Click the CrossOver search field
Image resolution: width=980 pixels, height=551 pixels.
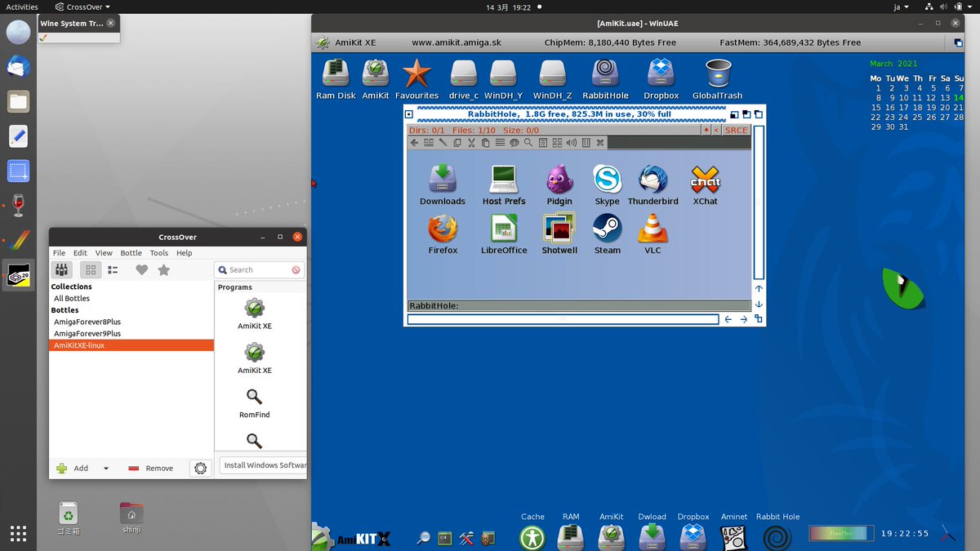point(260,269)
